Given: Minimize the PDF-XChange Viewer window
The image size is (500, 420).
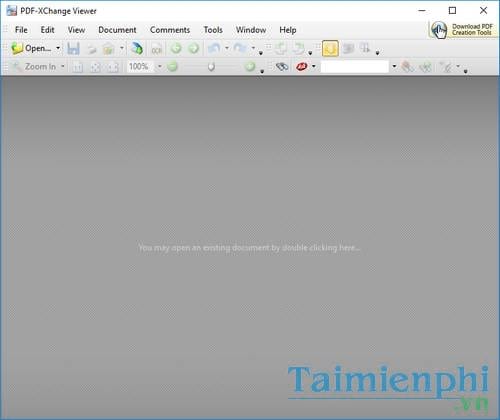Looking at the screenshot, I should (422, 11).
